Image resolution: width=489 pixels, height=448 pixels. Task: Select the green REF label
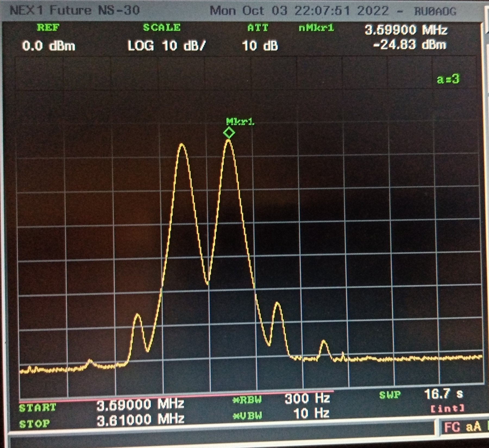click(48, 27)
